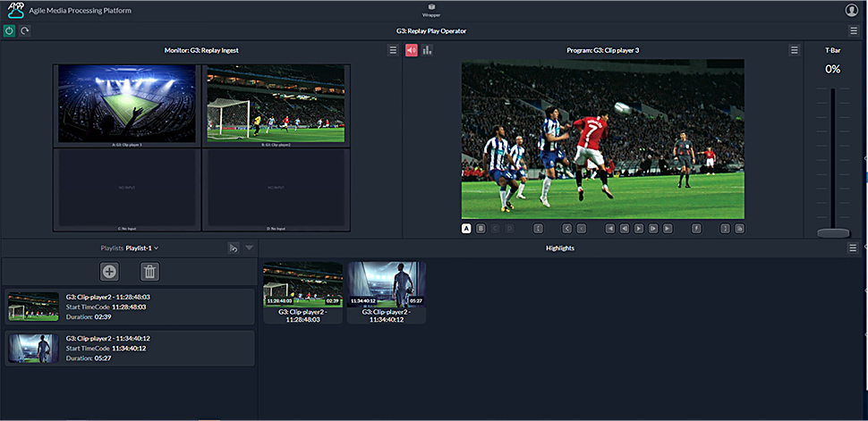Screen dimensions: 868x421
Task: Open the Highlights panel hamburger menu
Action: click(x=853, y=248)
